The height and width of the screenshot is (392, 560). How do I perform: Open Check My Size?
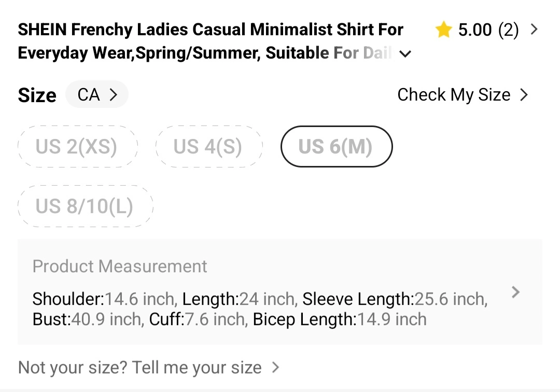pos(463,94)
